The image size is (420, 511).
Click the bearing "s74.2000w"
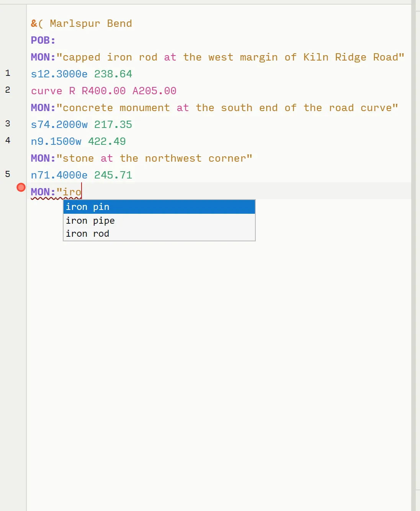pos(59,124)
